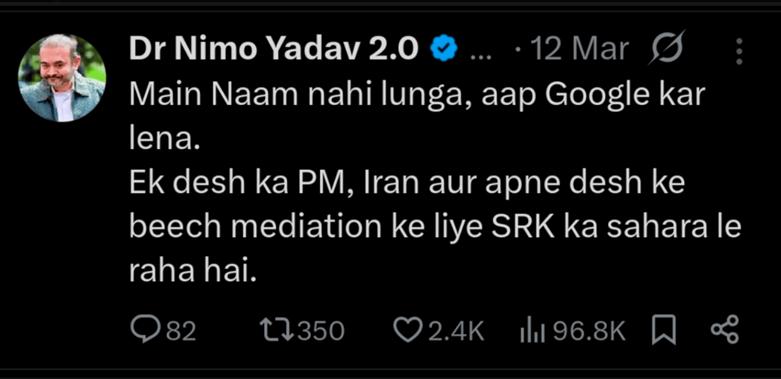Bookmark this tweet with the bookmark icon
This screenshot has height=379, width=781.
click(664, 331)
